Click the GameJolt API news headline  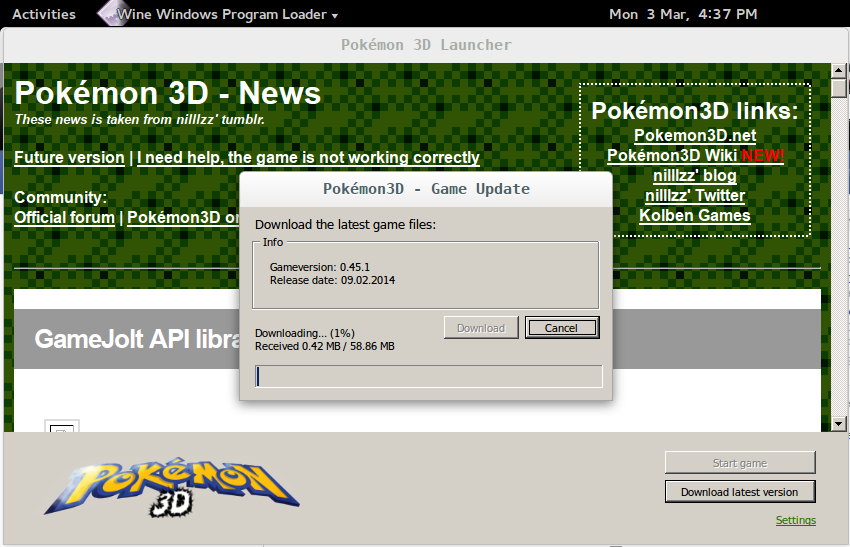click(x=137, y=339)
